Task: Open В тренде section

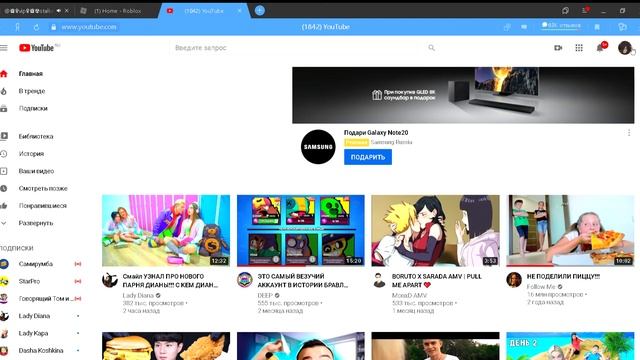Action: point(32,91)
